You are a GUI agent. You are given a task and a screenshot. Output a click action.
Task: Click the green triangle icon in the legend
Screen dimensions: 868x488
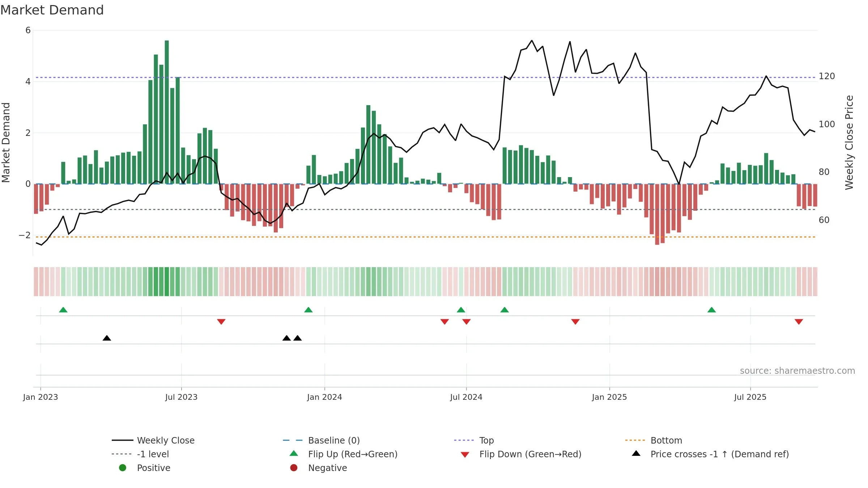(294, 453)
